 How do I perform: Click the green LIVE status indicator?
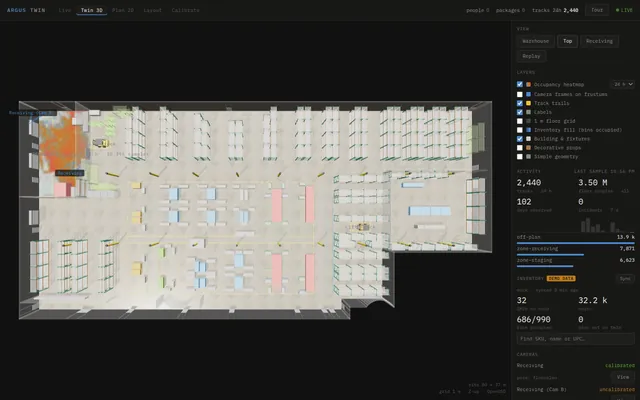pyautogui.click(x=624, y=10)
